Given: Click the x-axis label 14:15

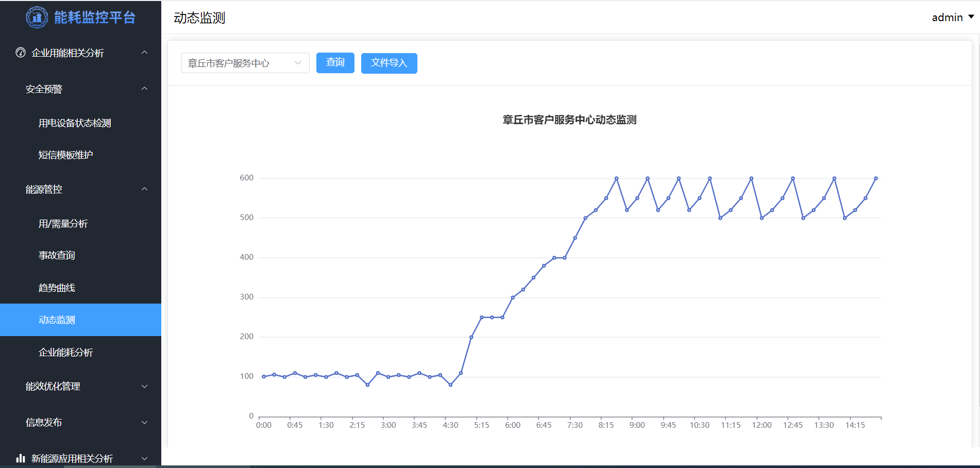Looking at the screenshot, I should 855,425.
